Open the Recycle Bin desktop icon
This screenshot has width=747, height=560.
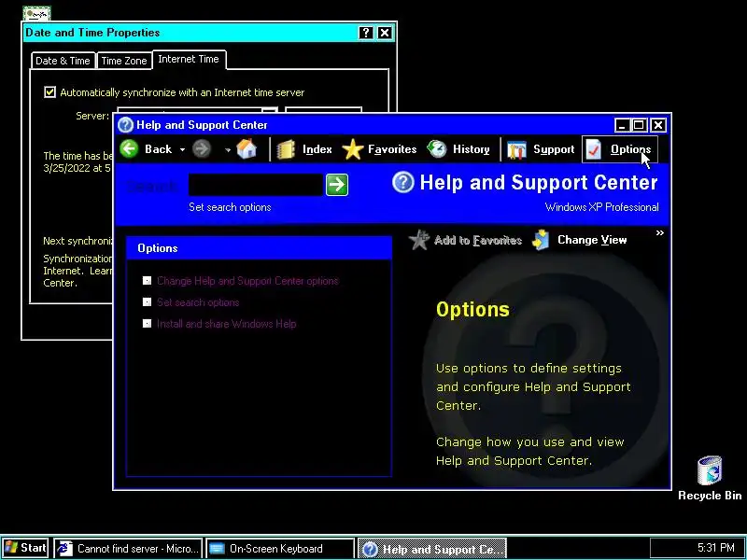click(x=710, y=478)
